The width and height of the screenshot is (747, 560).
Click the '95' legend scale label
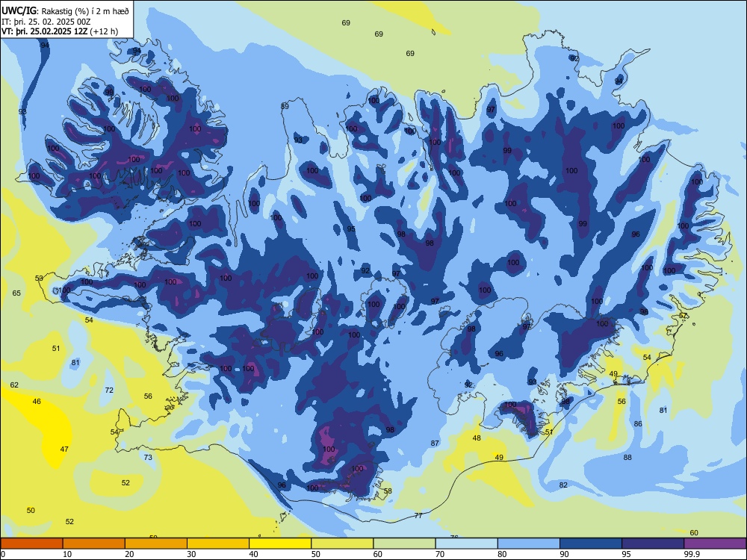[626, 554]
